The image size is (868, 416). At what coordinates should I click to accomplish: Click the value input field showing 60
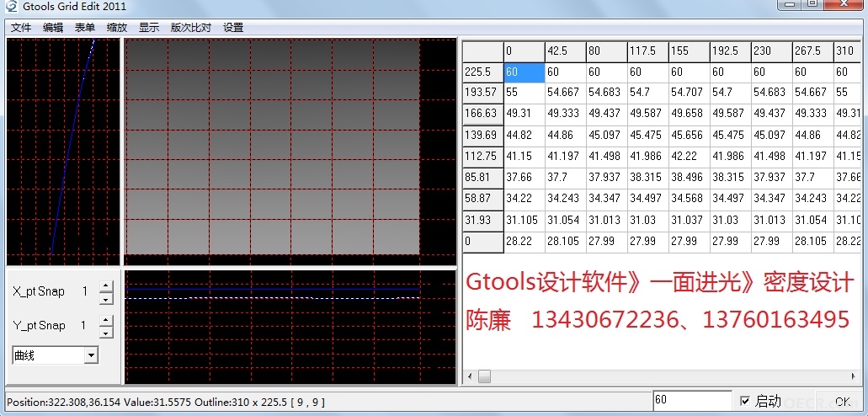(692, 400)
